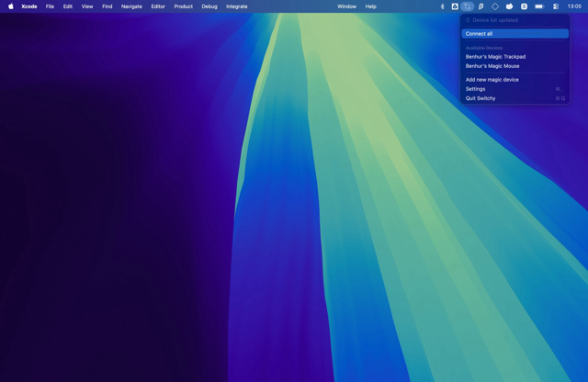The width and height of the screenshot is (588, 382).
Task: Open the Product menu
Action: click(x=184, y=6)
